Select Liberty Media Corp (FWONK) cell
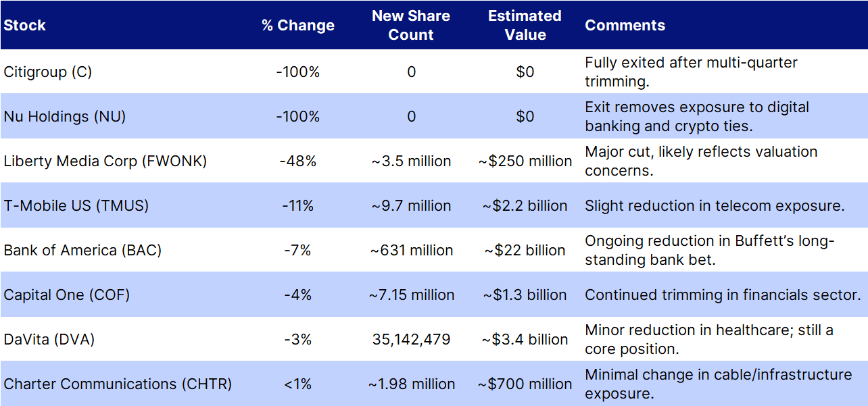The width and height of the screenshot is (868, 406). [x=105, y=161]
